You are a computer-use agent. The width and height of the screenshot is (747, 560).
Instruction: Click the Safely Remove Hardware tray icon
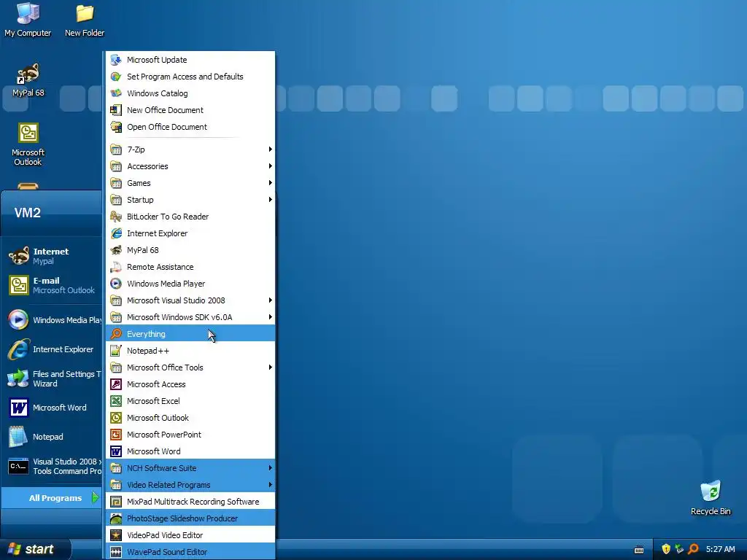pos(679,549)
